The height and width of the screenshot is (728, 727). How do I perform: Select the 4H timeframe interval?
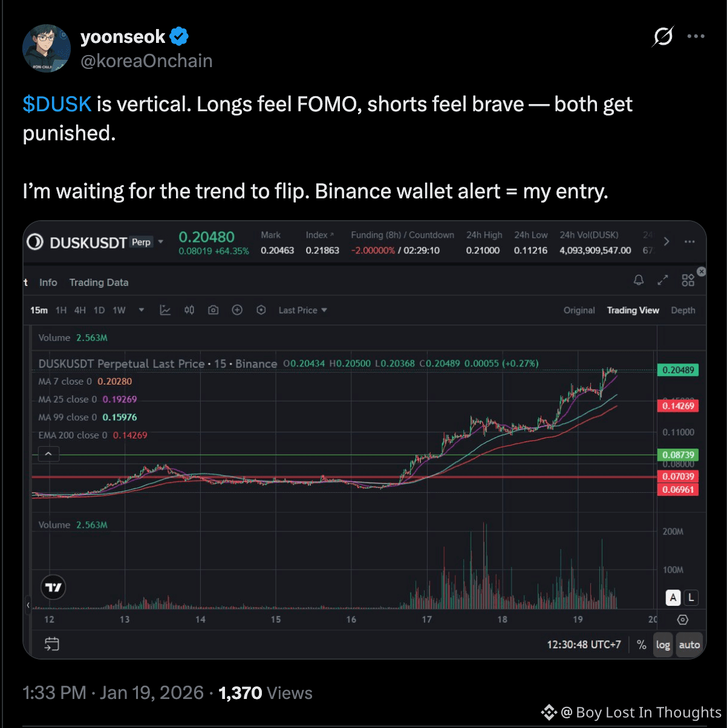tap(80, 310)
